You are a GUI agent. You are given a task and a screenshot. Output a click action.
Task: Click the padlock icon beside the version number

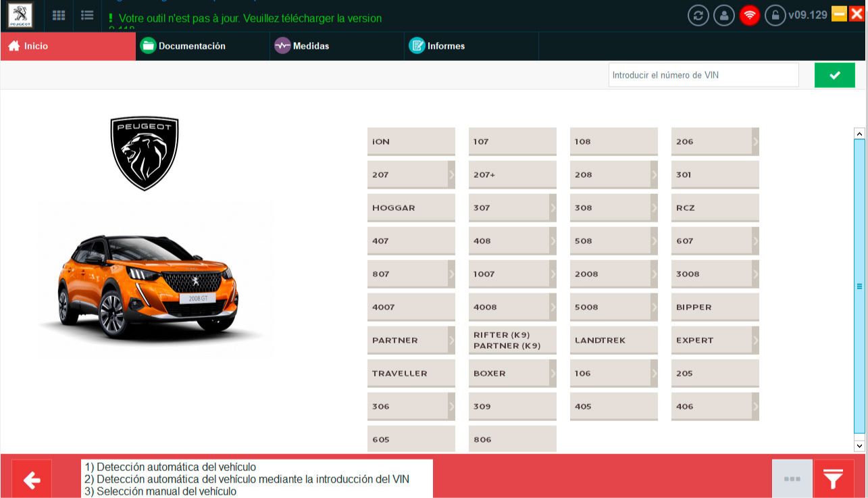[x=775, y=15]
